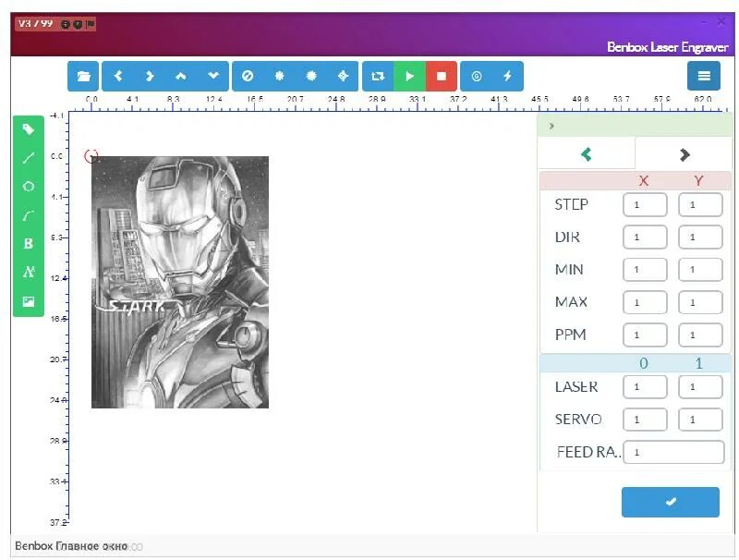This screenshot has width=739, height=560.
Task: Click the MAX X input field
Action: (645, 302)
